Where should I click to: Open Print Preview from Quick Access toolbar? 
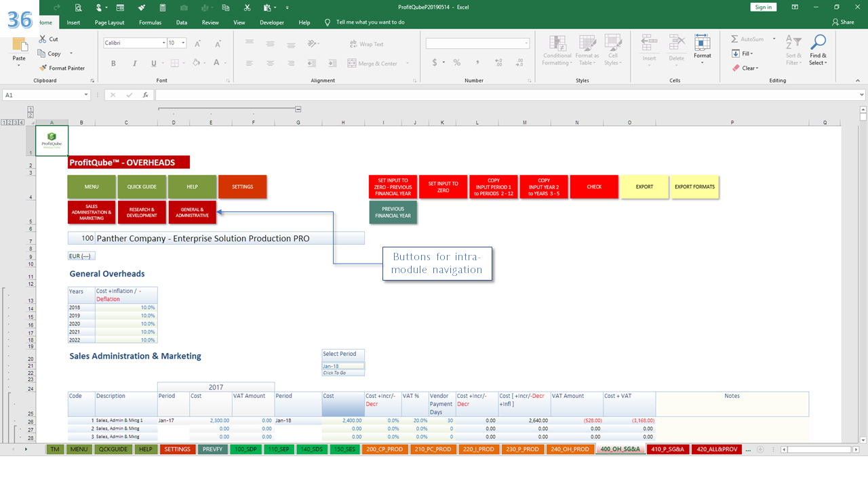pos(79,7)
